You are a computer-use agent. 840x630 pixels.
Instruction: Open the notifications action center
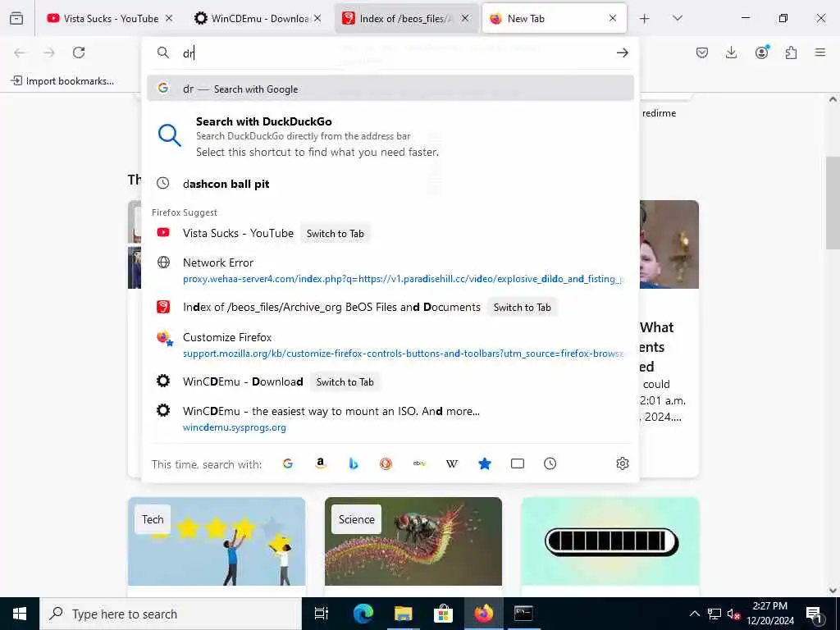tap(815, 614)
